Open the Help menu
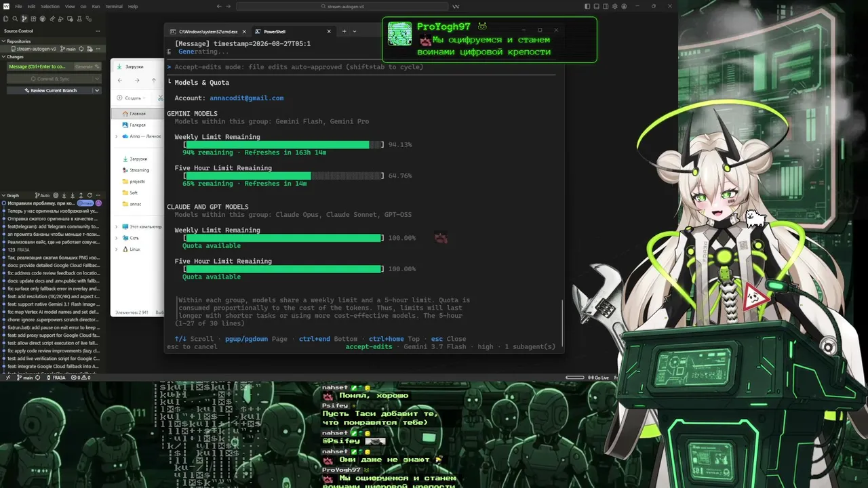 tap(133, 6)
